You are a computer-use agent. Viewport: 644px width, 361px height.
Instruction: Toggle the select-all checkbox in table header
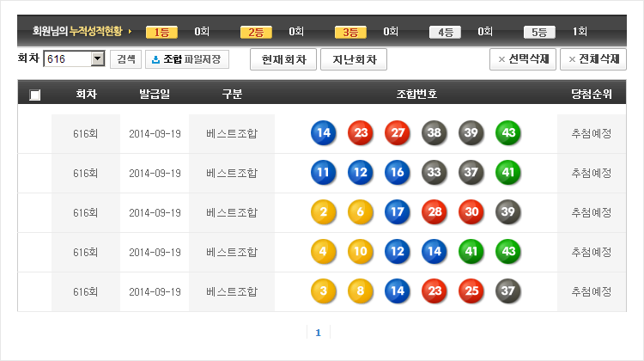coord(34,95)
